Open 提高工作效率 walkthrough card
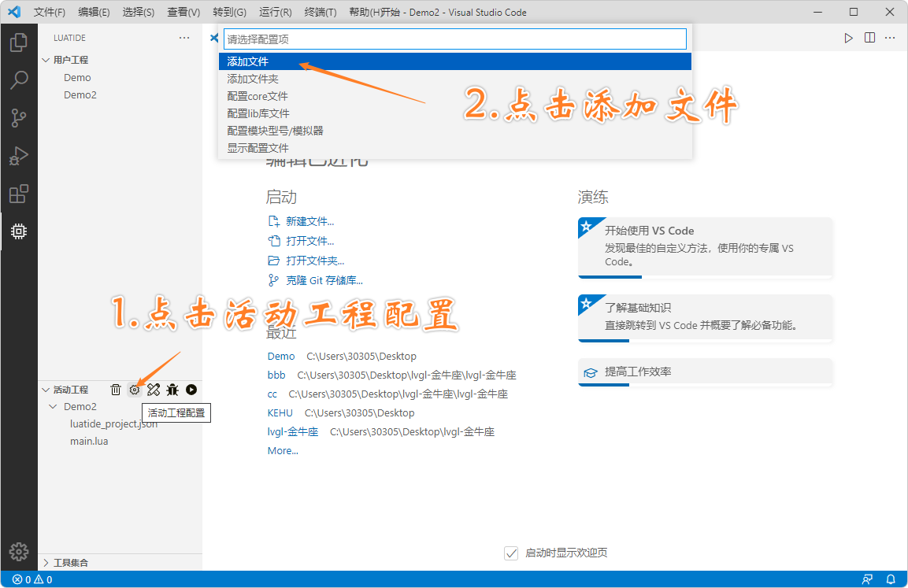Image resolution: width=908 pixels, height=588 pixels. [706, 372]
